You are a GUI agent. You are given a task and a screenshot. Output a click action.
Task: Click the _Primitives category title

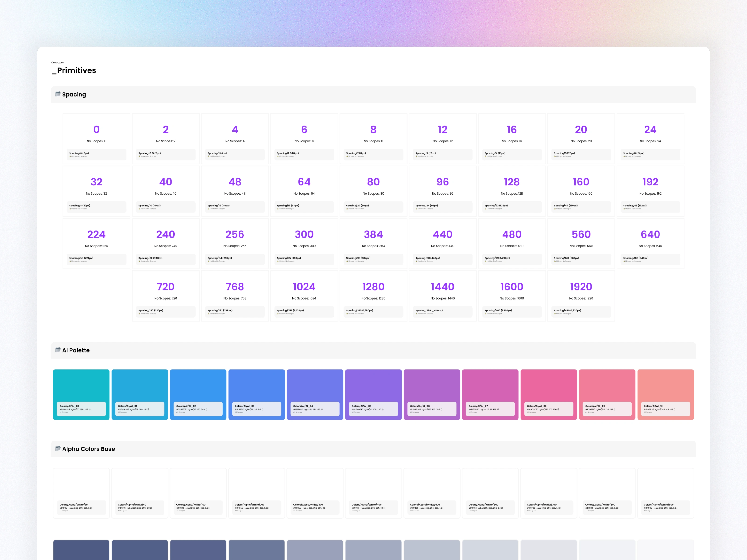[74, 70]
